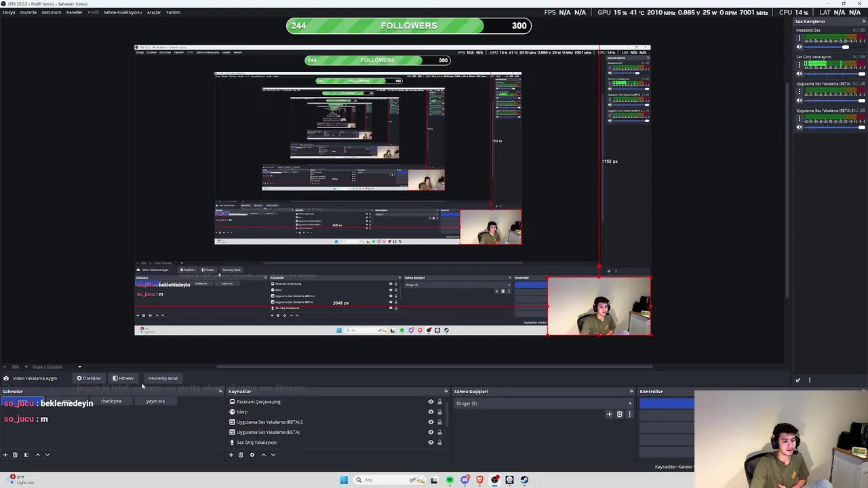Open Windows Start button

tap(344, 481)
